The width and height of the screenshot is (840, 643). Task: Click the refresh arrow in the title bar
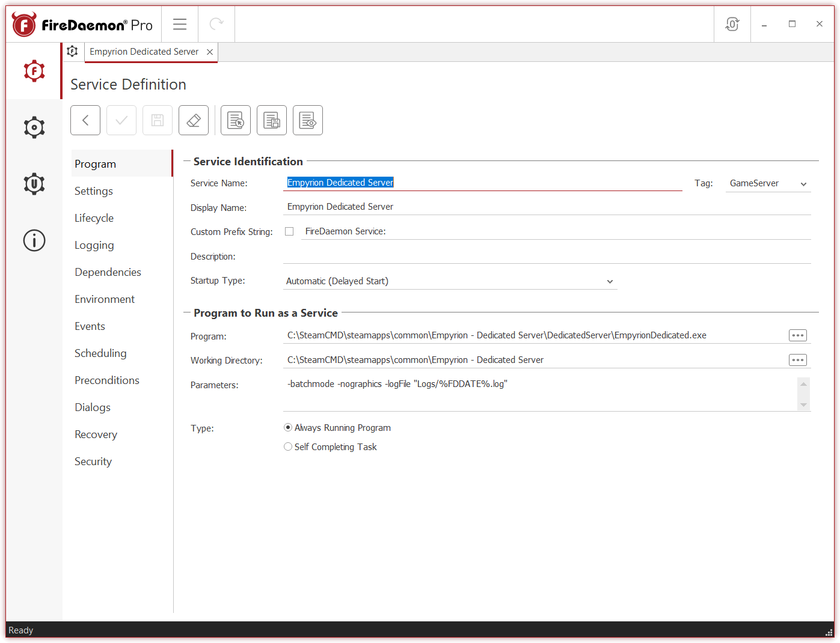(216, 24)
